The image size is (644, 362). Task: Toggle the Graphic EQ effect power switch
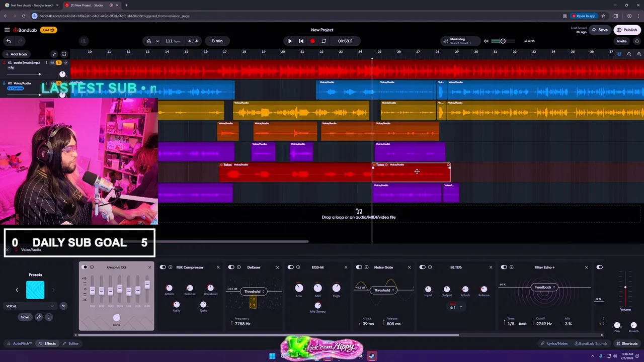(85, 267)
